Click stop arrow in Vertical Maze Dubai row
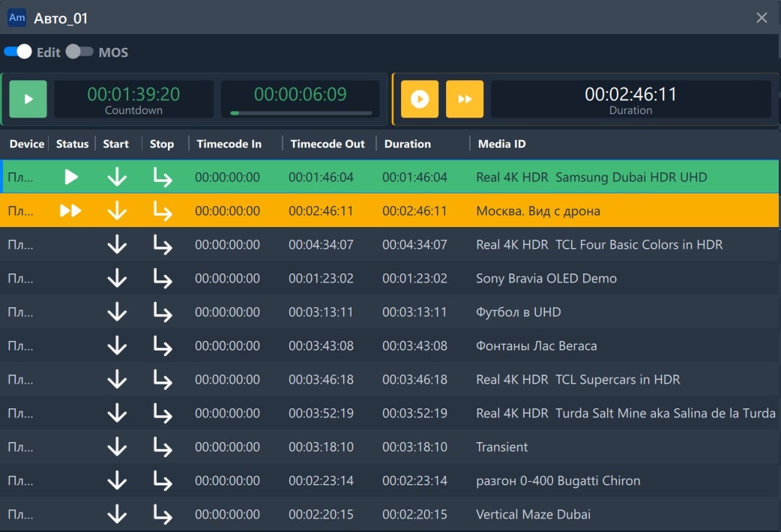Screen dimensions: 781x532 pos(163,515)
